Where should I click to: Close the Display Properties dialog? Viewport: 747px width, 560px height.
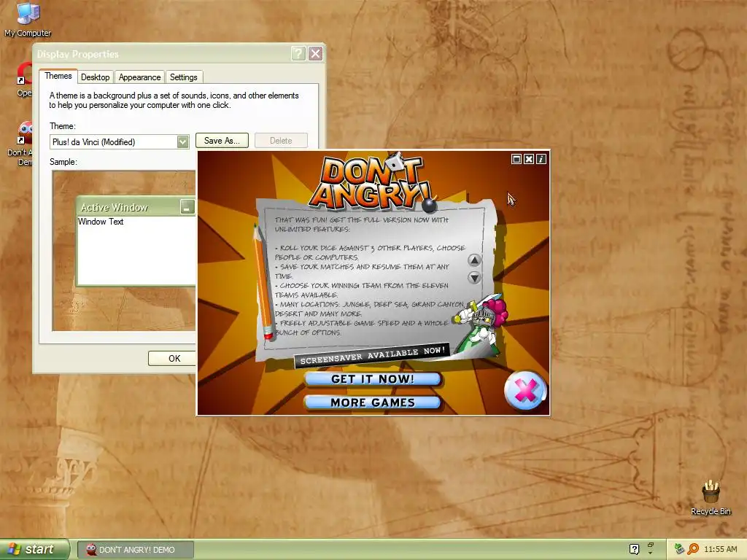pos(315,53)
